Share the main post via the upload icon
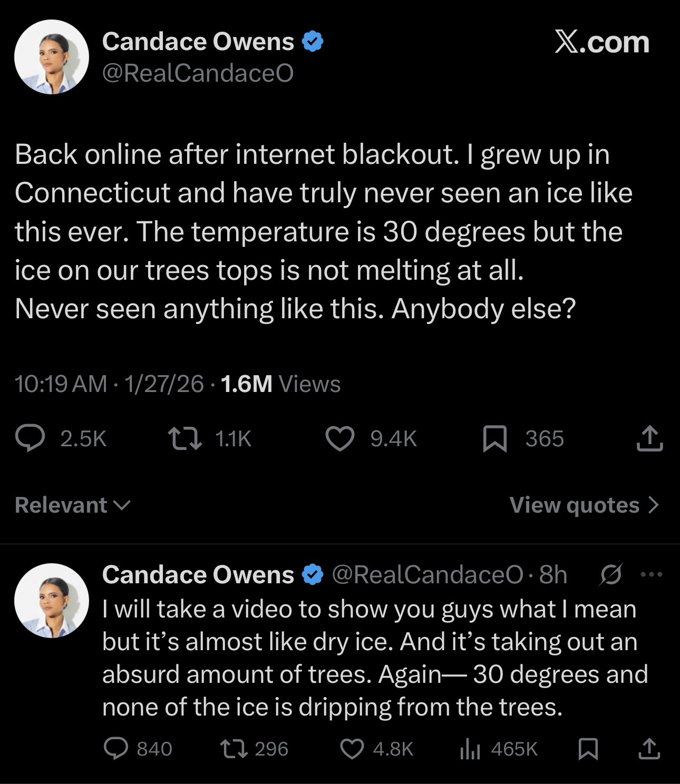680x784 pixels. click(x=649, y=438)
